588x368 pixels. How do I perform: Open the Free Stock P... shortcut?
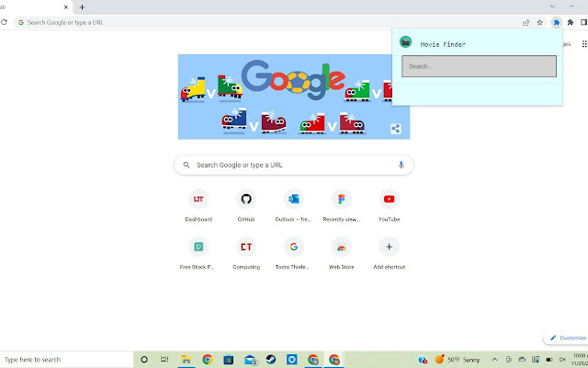point(198,254)
